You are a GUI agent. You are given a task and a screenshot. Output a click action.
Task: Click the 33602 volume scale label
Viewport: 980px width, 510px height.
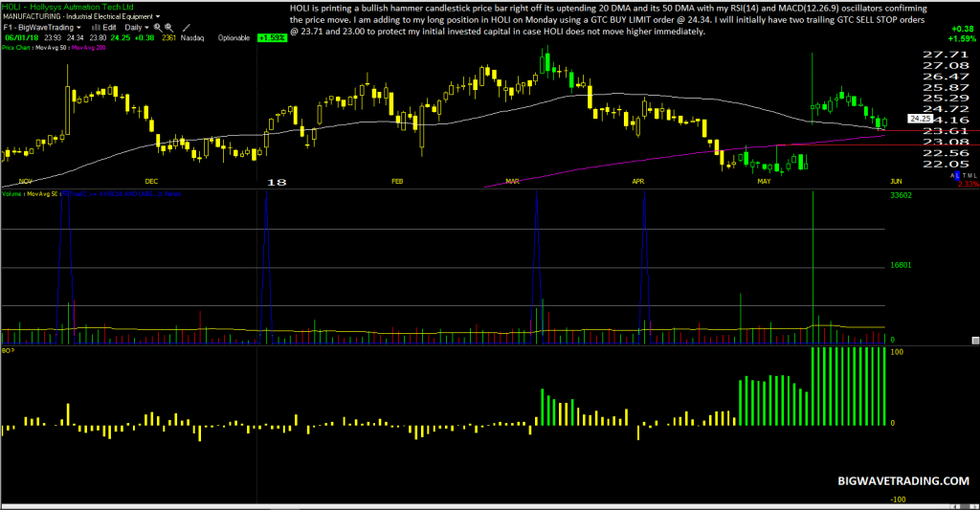(x=902, y=195)
